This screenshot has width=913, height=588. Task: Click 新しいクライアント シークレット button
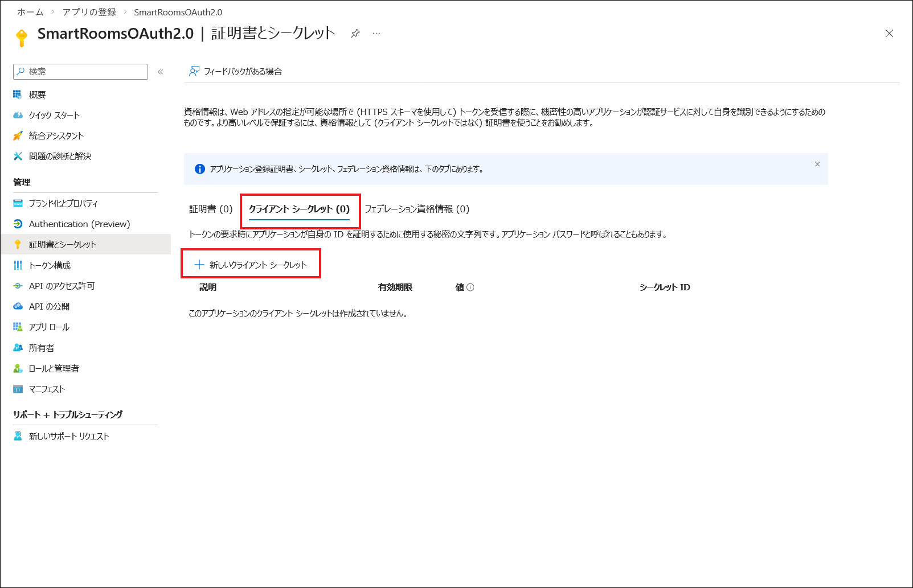(251, 265)
